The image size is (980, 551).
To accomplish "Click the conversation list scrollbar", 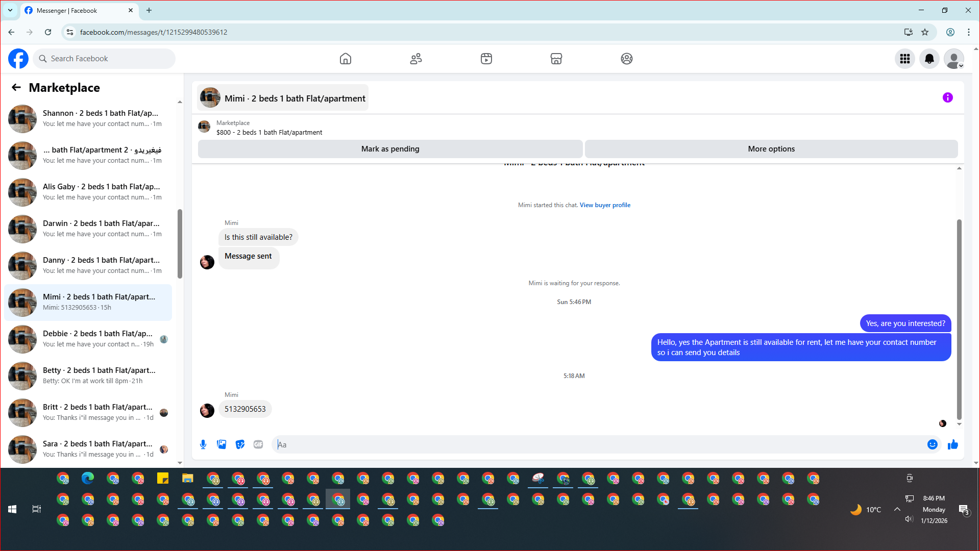I will click(x=180, y=245).
